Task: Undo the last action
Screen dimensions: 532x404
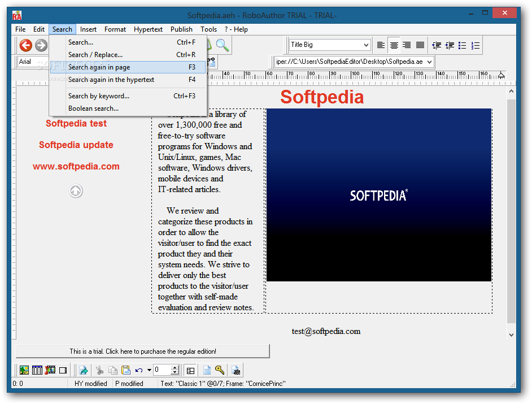Action: 139,370
